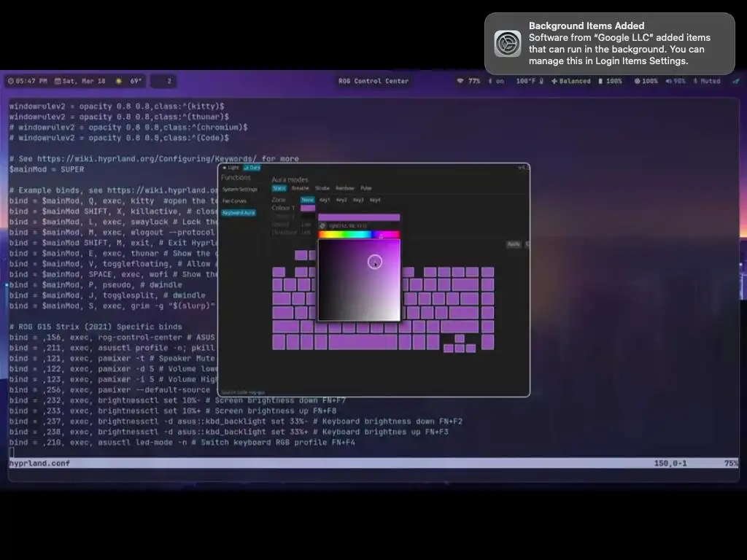The height and width of the screenshot is (560, 747).
Task: Click the Apply button
Action: [514, 244]
